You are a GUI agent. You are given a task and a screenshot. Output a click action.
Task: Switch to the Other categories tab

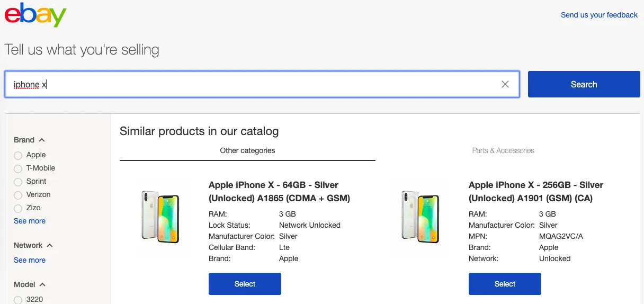pos(247,150)
